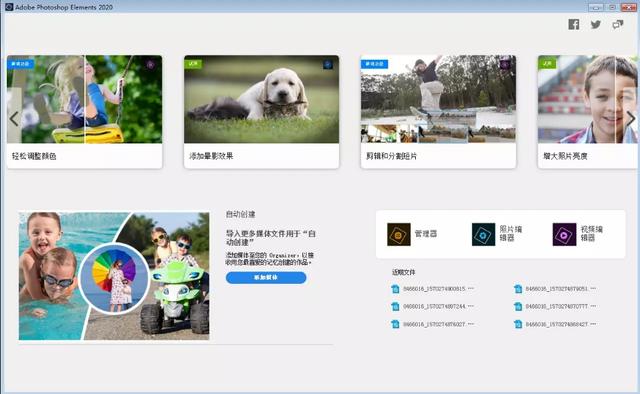Click the green 试用 badge on puppy card
640x394 pixels.
pos(193,64)
